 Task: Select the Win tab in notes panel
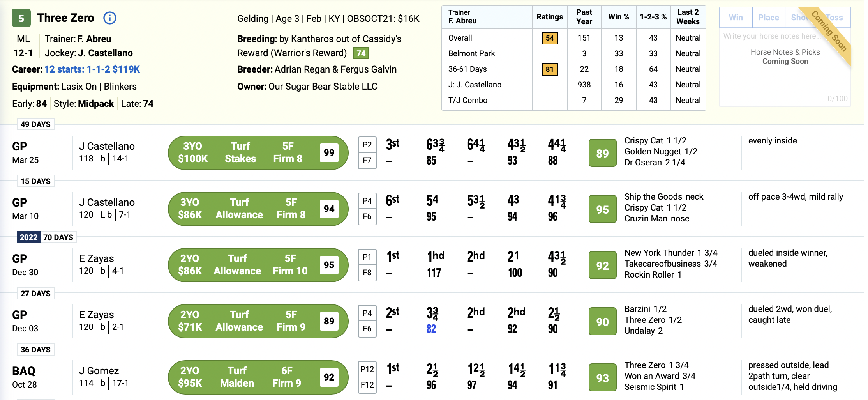(736, 18)
